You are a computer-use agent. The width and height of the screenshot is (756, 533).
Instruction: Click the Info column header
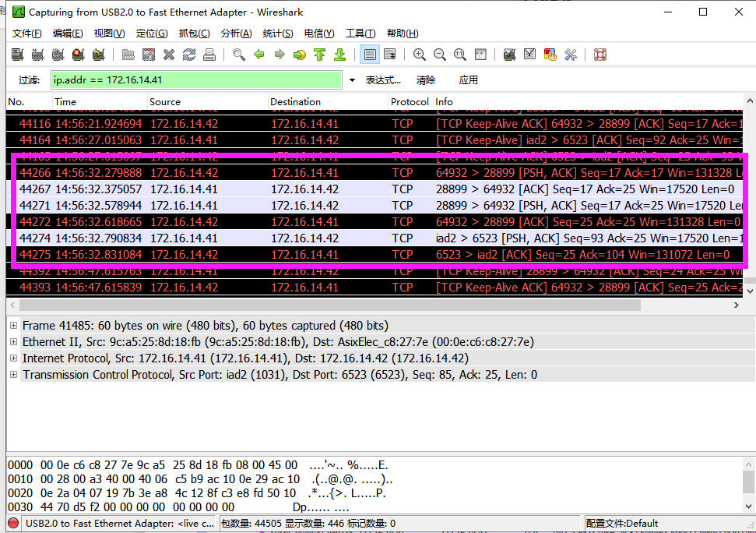pyautogui.click(x=588, y=102)
